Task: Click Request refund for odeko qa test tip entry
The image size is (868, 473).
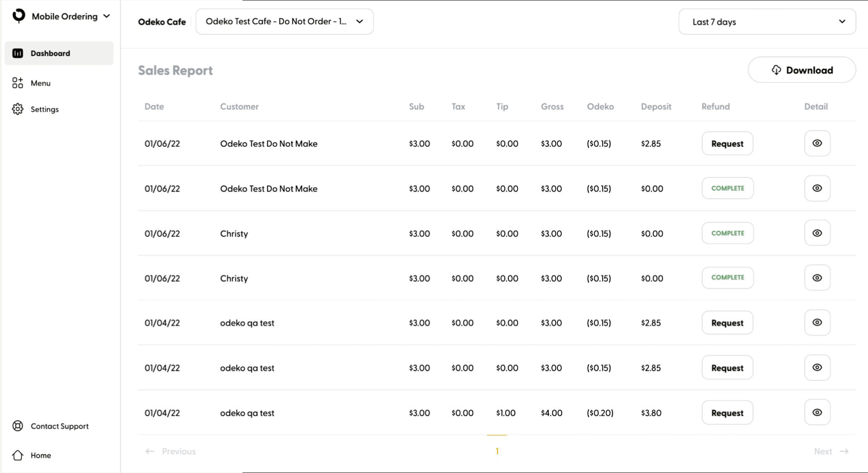Action: (727, 412)
